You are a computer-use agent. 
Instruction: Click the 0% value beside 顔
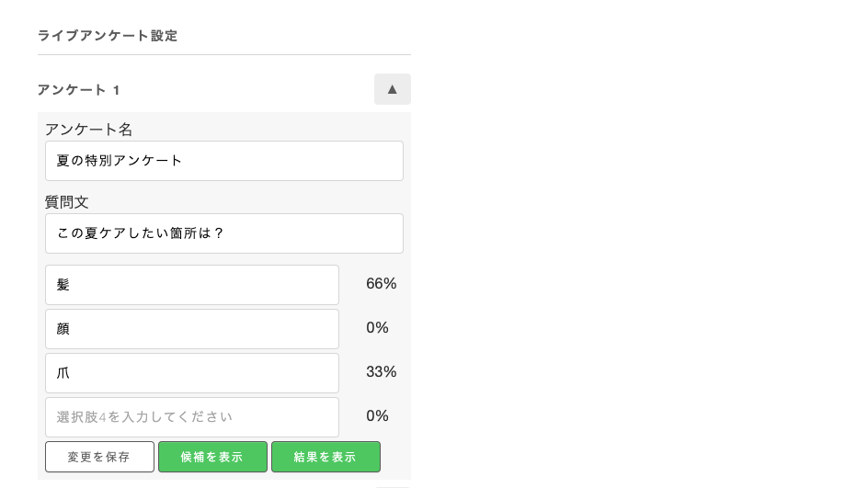coord(377,328)
